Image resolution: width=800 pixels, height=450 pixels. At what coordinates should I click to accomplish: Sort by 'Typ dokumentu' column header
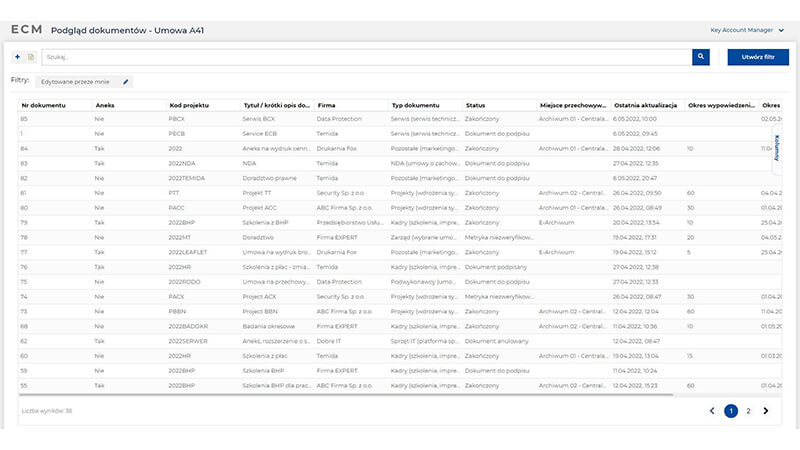point(415,105)
